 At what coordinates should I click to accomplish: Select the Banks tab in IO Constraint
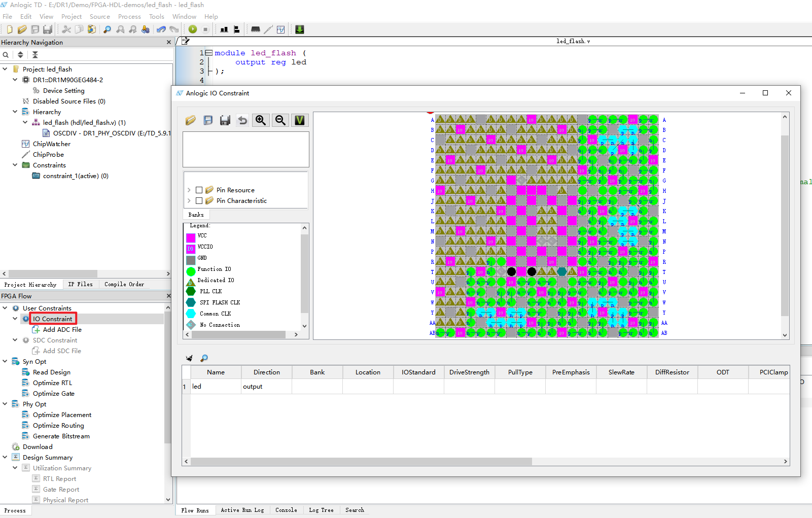[x=196, y=215]
